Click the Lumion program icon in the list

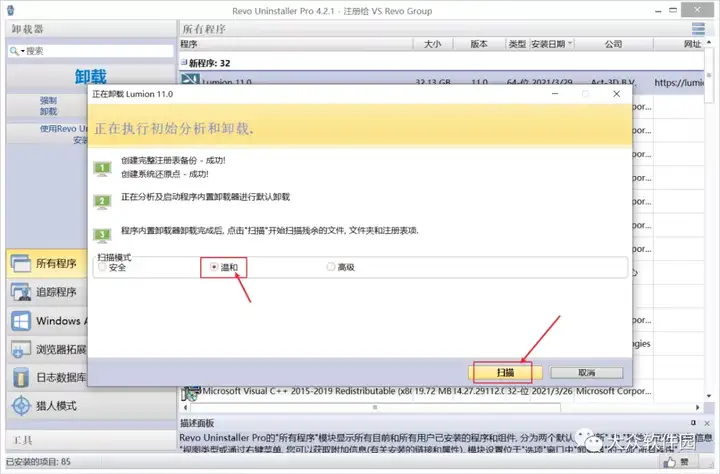190,79
